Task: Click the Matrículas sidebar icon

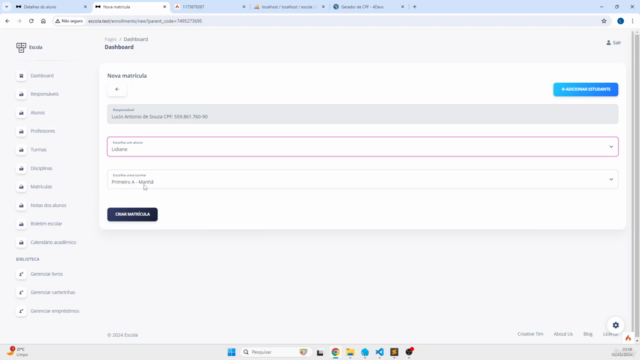Action: coord(21,187)
